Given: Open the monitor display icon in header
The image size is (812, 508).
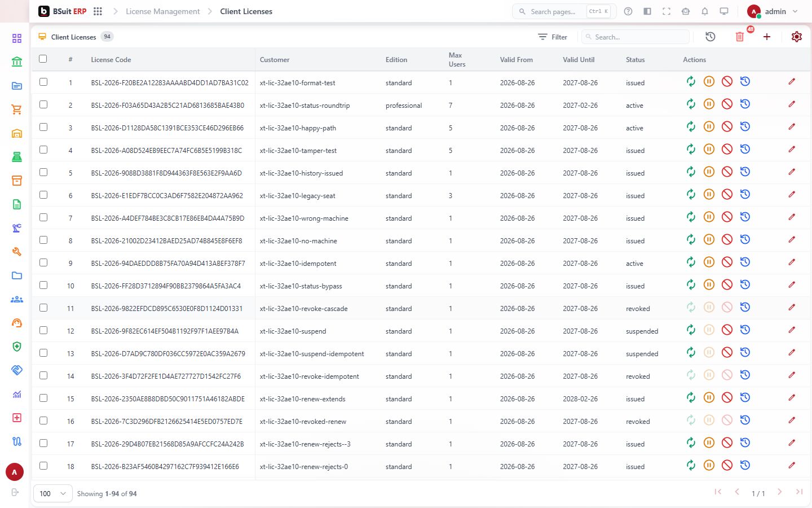Looking at the screenshot, I should coord(724,11).
